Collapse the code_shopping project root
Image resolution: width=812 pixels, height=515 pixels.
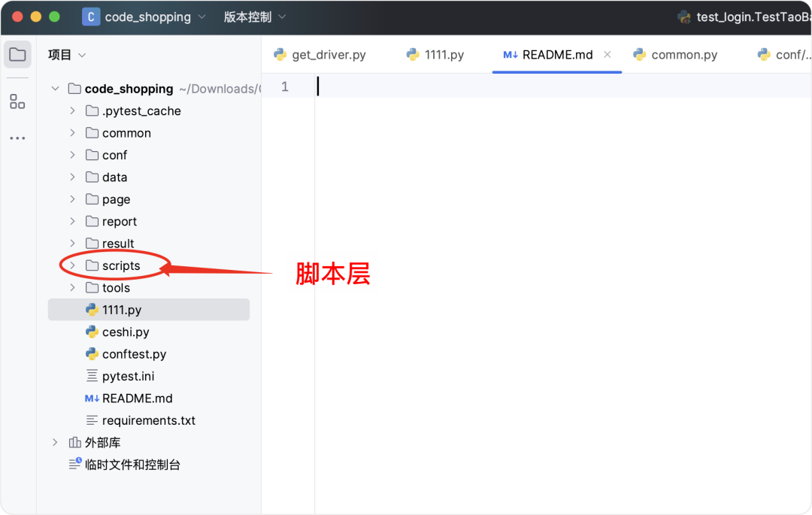(x=54, y=88)
